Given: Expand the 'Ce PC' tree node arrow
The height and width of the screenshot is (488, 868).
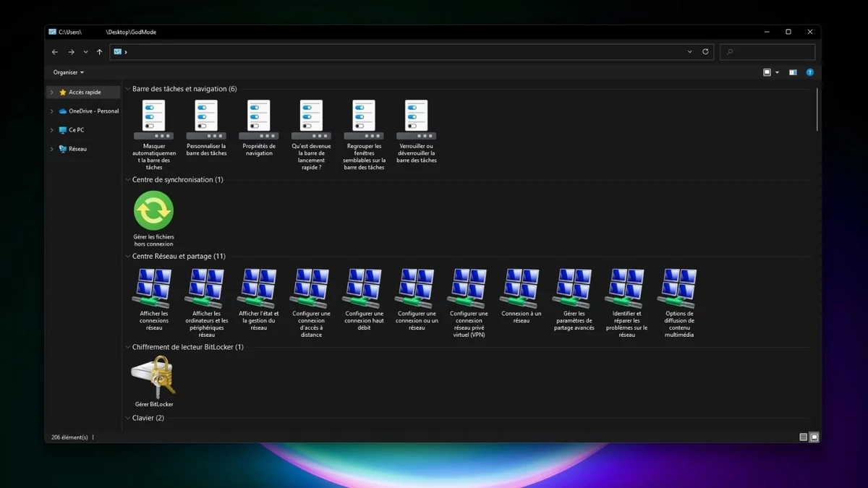Looking at the screenshot, I should [x=51, y=130].
